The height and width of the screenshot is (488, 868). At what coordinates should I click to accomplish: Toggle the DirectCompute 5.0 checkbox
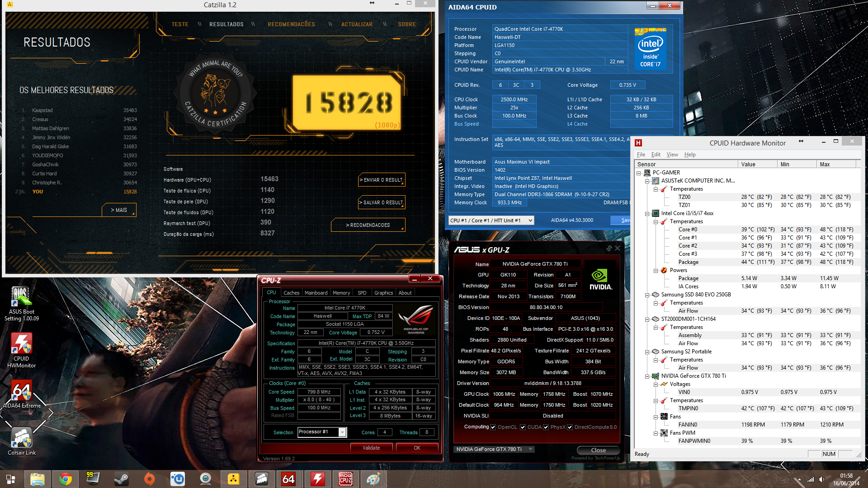coord(570,427)
